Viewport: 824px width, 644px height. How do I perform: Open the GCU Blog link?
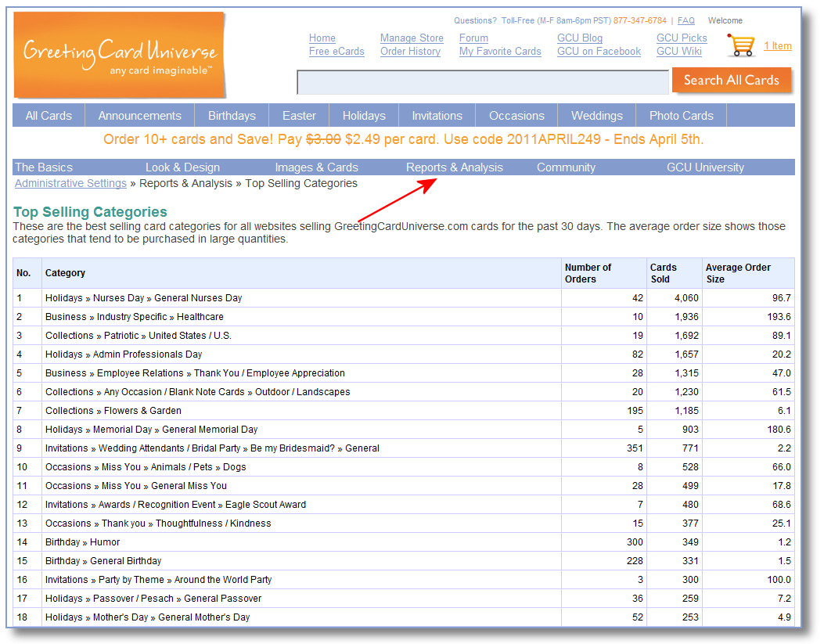(580, 38)
